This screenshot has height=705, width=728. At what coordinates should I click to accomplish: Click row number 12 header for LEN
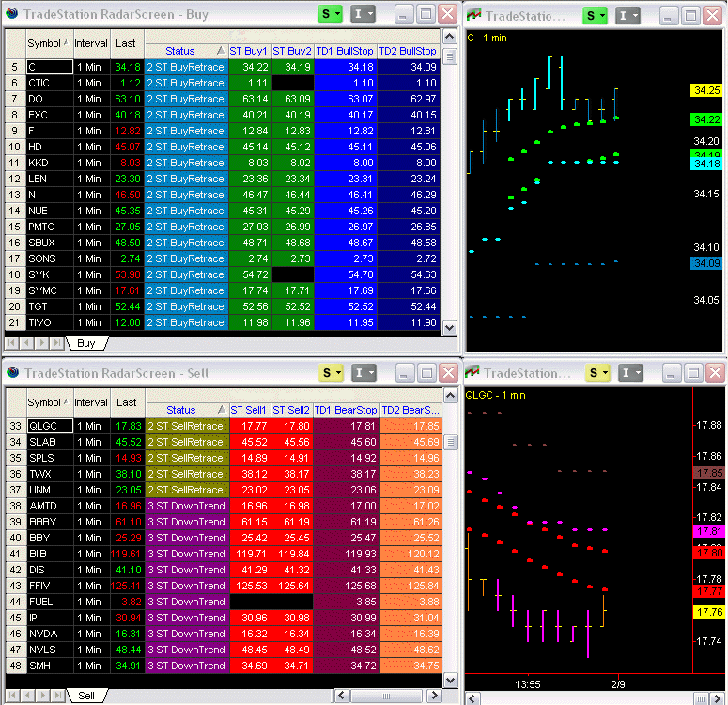(15, 179)
